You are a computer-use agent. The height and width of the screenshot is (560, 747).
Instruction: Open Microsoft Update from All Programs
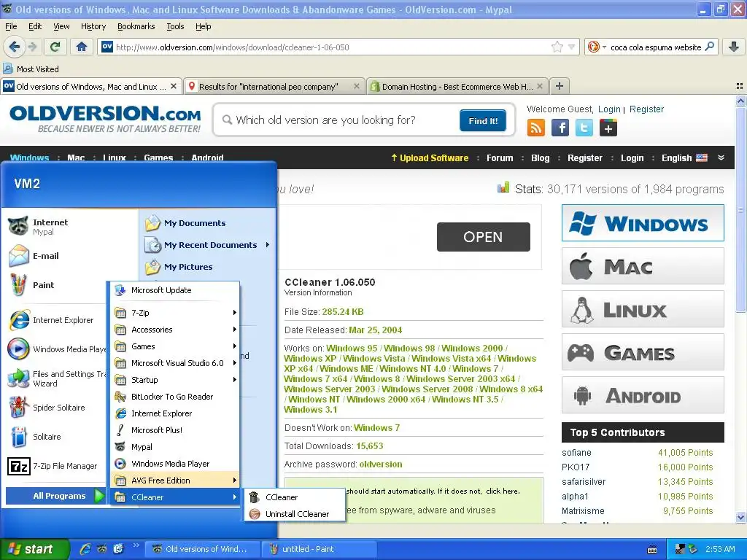[x=175, y=290]
